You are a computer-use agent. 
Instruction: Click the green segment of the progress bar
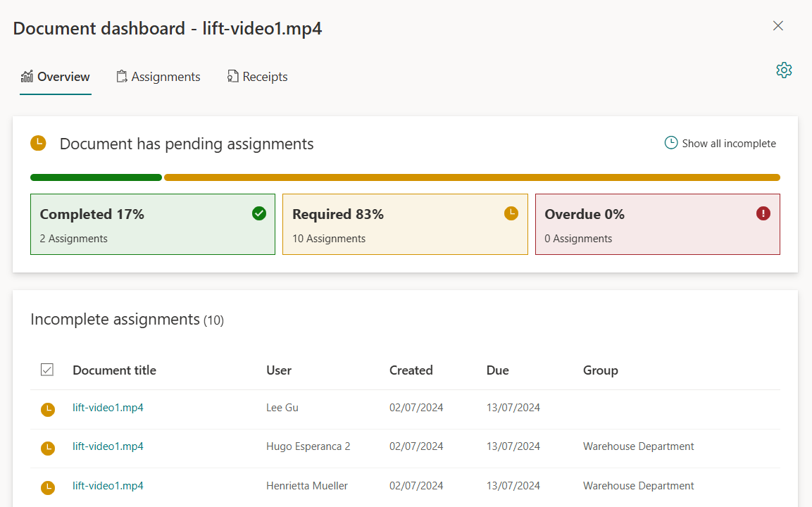[x=96, y=177]
